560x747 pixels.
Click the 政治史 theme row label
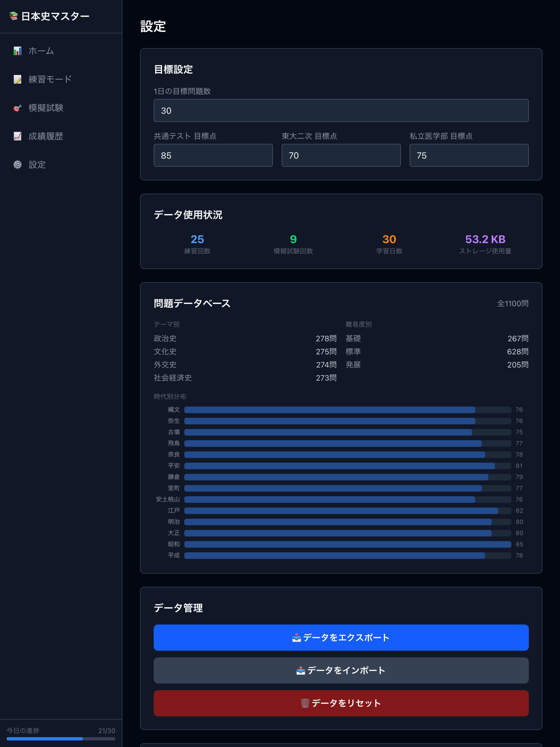(x=165, y=339)
